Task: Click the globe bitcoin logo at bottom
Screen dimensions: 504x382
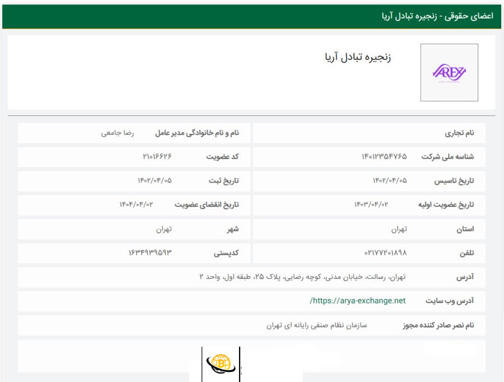Action: 221,364
